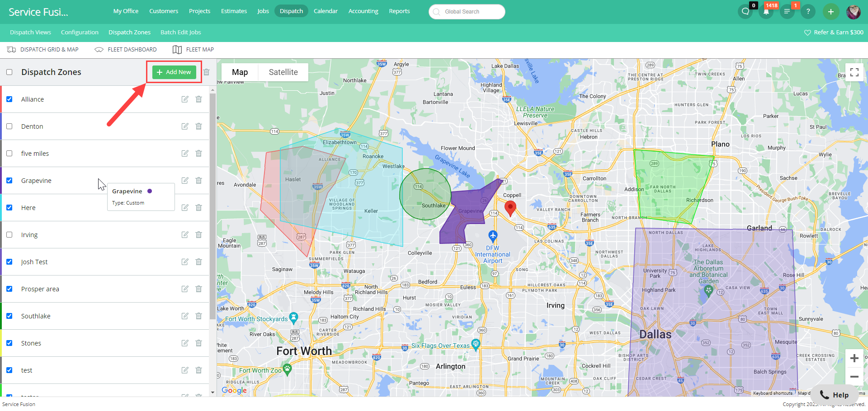The height and width of the screenshot is (411, 868).
Task: Zoom out on the map
Action: pyautogui.click(x=854, y=377)
